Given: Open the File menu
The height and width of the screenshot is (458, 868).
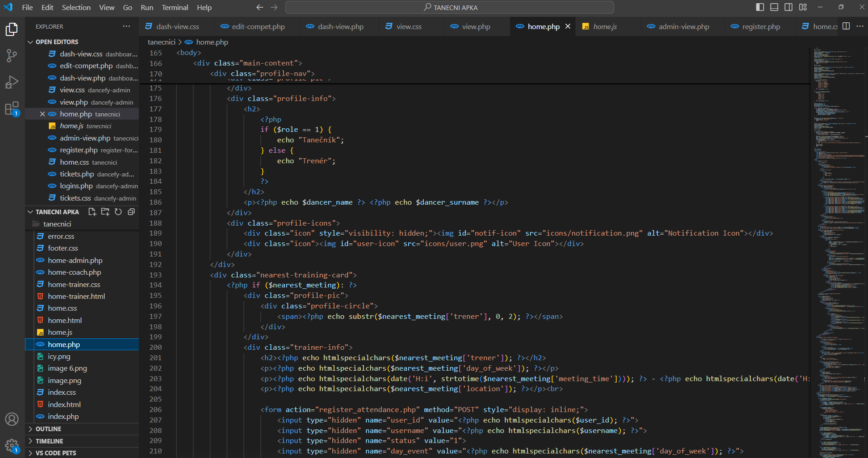Looking at the screenshot, I should tap(27, 7).
